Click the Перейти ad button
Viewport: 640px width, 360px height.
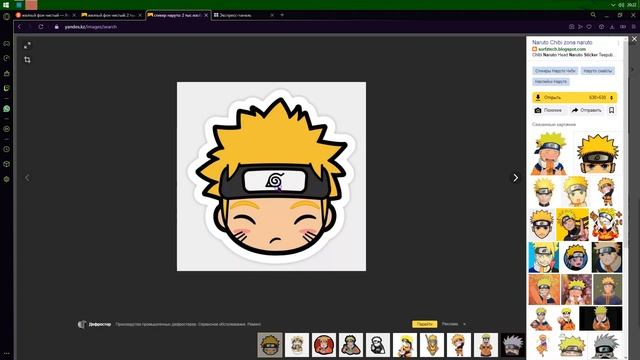pos(424,324)
